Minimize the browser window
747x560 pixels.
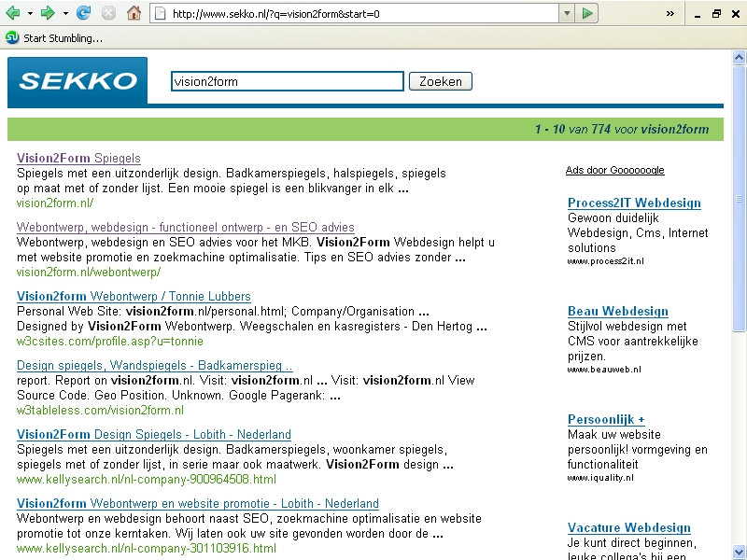[x=698, y=14]
